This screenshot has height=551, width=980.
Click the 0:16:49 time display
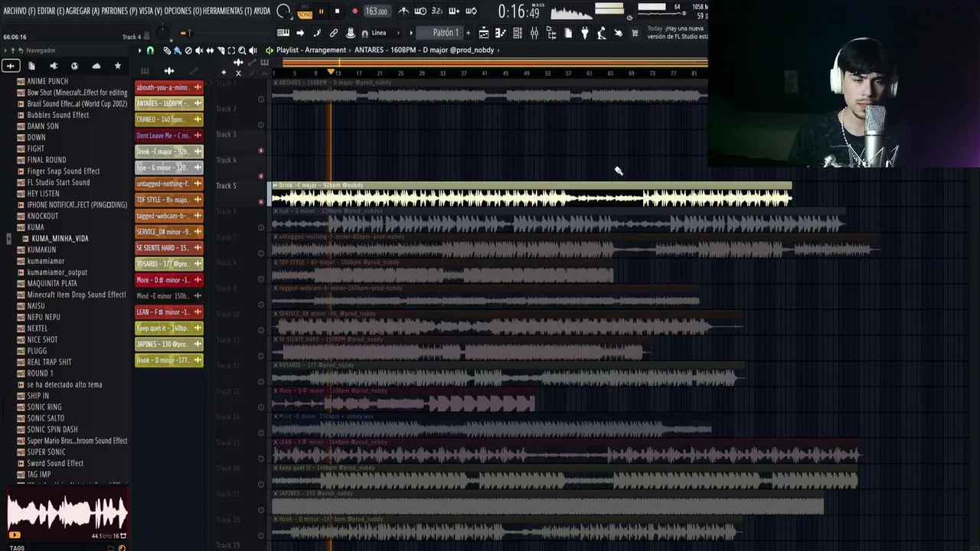pos(518,11)
